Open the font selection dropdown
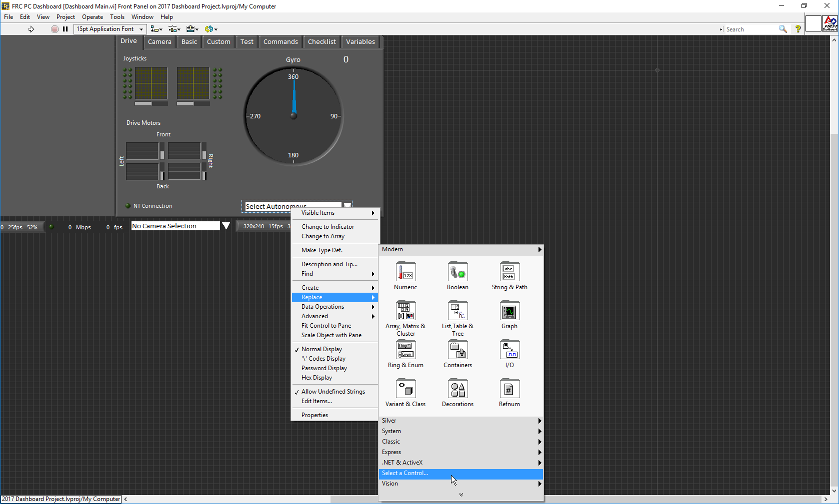839x504 pixels. pos(110,29)
